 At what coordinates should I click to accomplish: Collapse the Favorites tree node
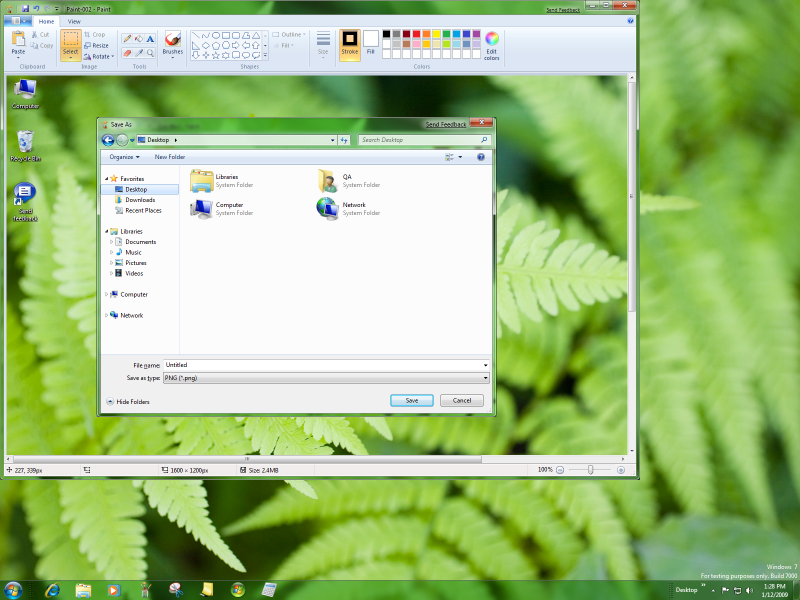point(107,179)
